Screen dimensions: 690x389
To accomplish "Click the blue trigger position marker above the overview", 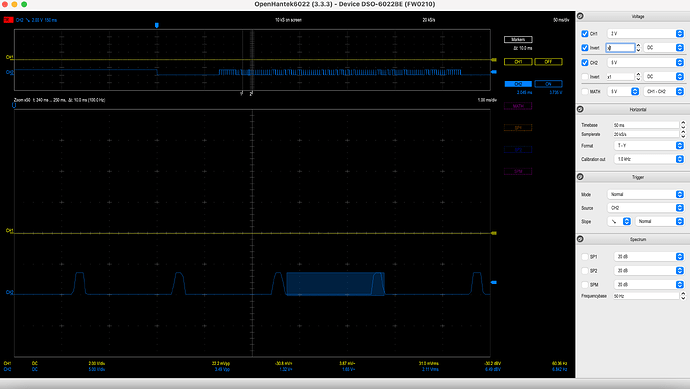I will pyautogui.click(x=157, y=26).
